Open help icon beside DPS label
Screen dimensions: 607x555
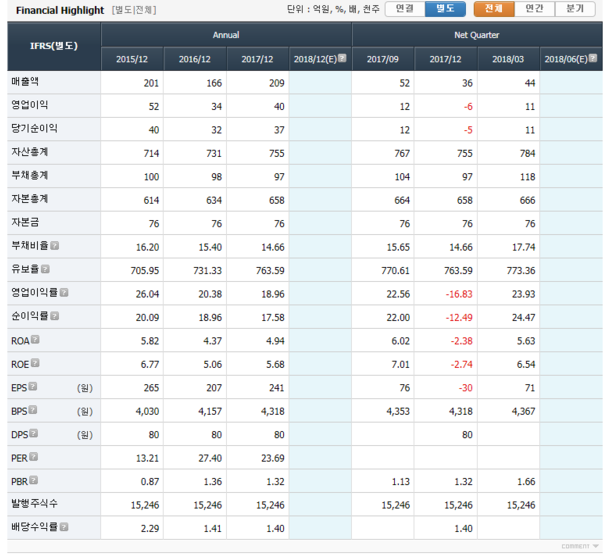pyautogui.click(x=34, y=433)
